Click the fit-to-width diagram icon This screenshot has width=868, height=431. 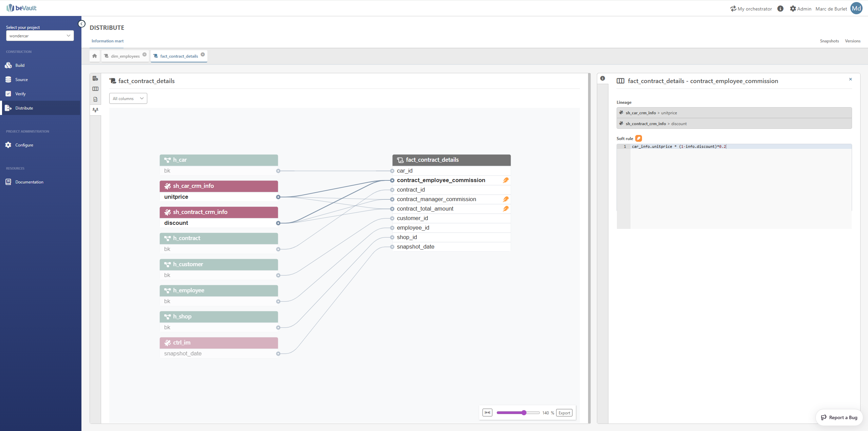pos(487,413)
